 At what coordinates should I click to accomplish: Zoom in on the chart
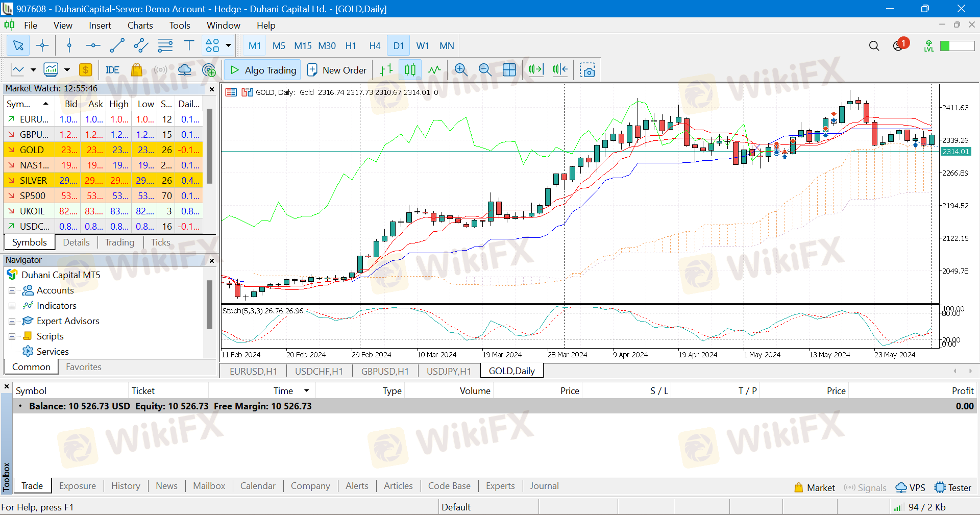coord(461,70)
